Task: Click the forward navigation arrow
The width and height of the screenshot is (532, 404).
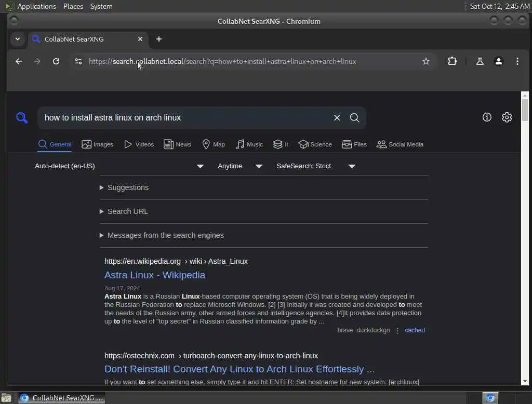Action: pos(37,61)
